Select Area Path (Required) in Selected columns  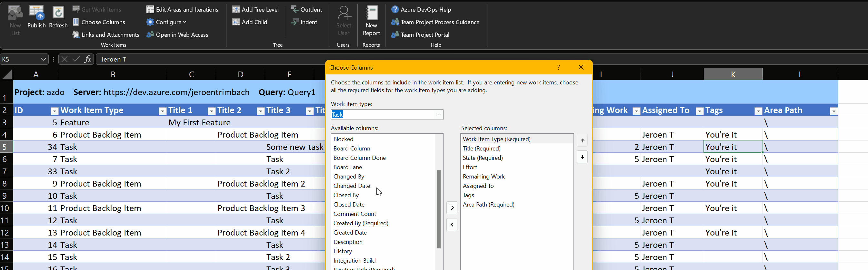(x=489, y=204)
